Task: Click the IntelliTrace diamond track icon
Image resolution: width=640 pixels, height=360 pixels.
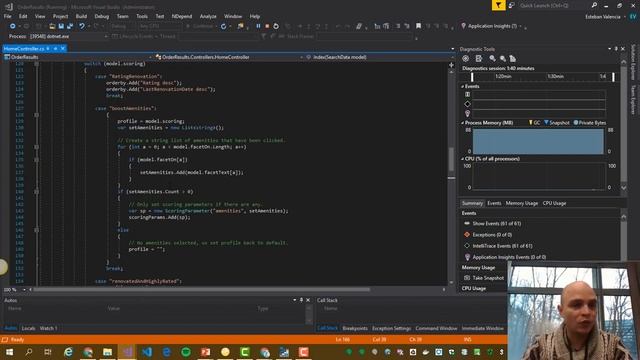Action: tap(467, 104)
